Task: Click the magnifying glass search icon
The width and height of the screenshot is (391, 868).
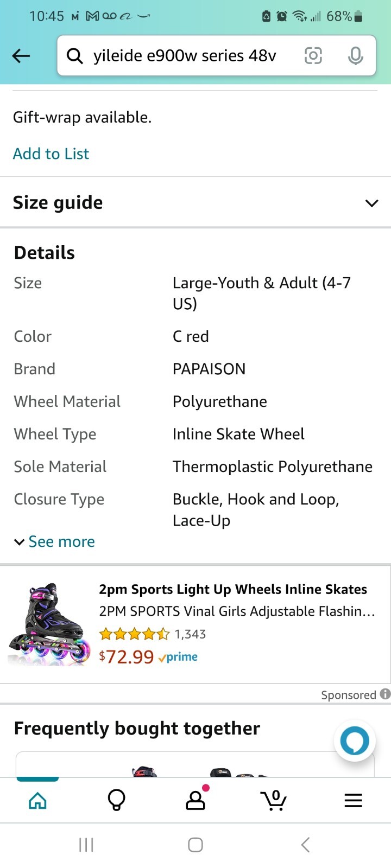Action: pyautogui.click(x=74, y=55)
